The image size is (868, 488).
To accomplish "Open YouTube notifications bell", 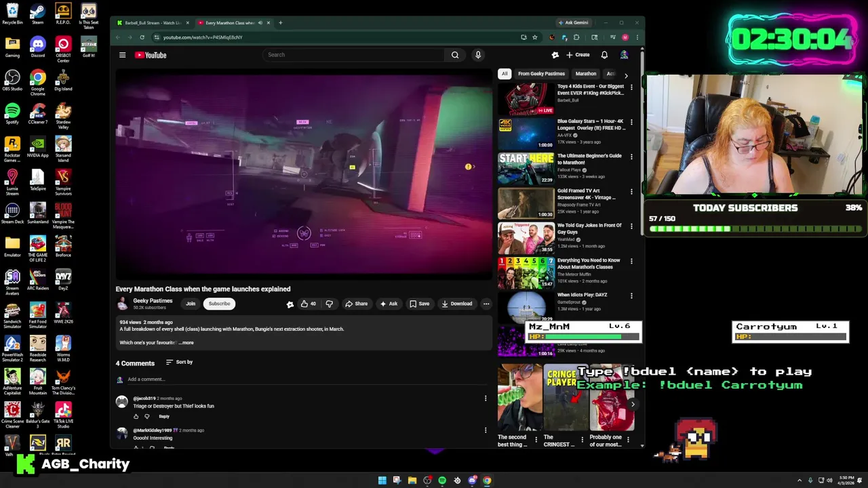I will click(x=604, y=55).
